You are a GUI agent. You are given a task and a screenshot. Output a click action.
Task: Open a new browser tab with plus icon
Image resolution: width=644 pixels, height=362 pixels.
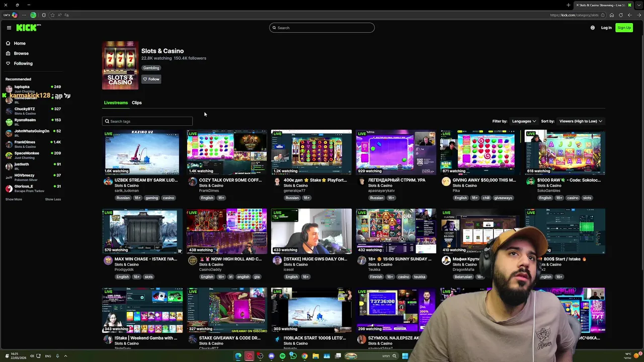pos(569,5)
